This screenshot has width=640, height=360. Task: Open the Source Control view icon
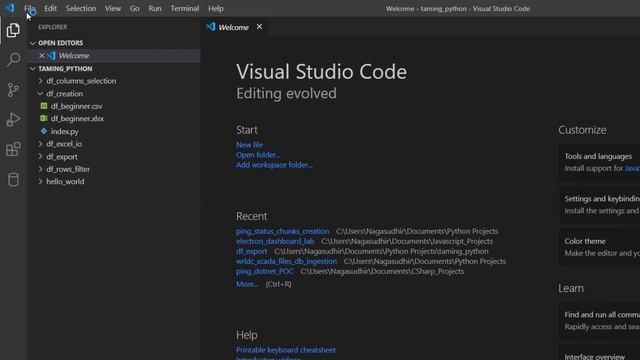coord(13,90)
